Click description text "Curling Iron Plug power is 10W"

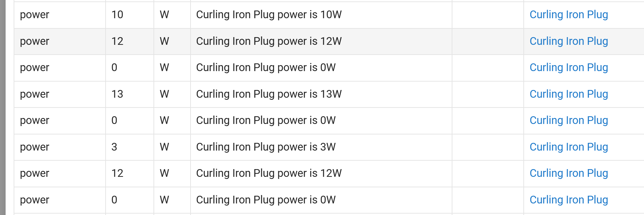(269, 15)
